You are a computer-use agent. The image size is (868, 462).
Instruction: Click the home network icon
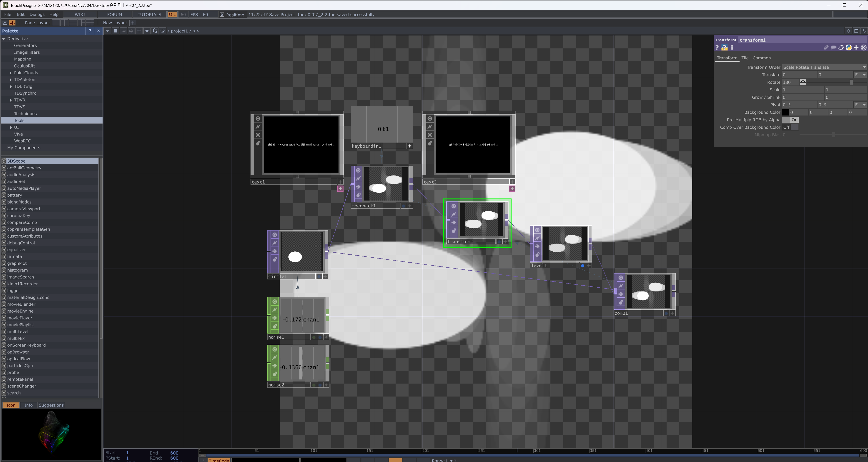[x=162, y=31]
